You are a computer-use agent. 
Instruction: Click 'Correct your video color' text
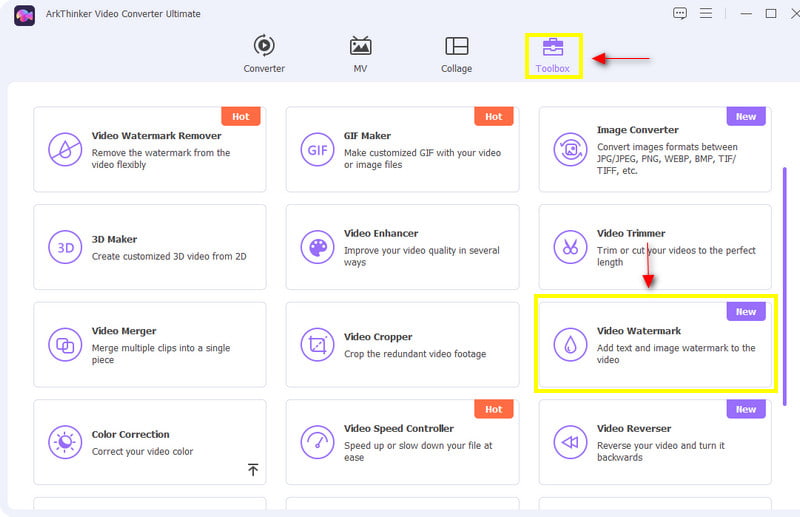[142, 451]
